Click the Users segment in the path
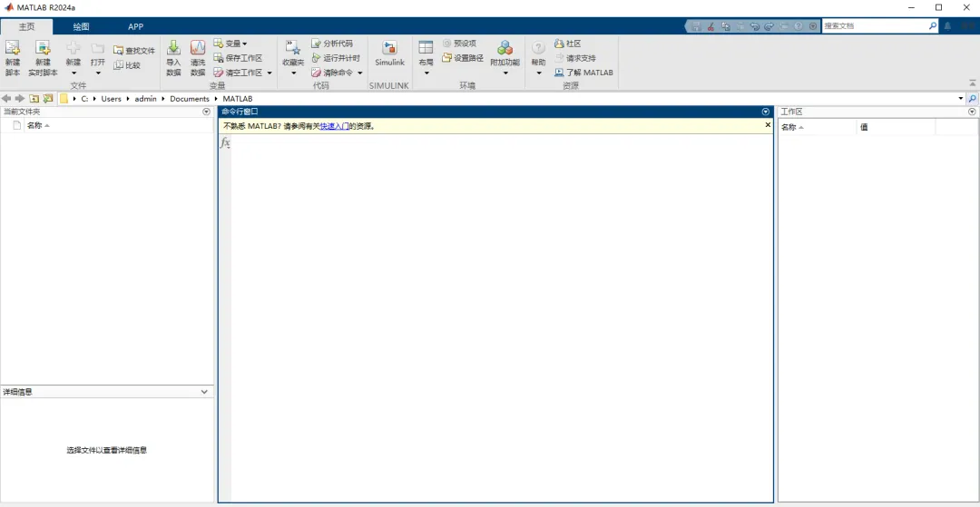Screen dimensions: 980x507 pyautogui.click(x=112, y=99)
